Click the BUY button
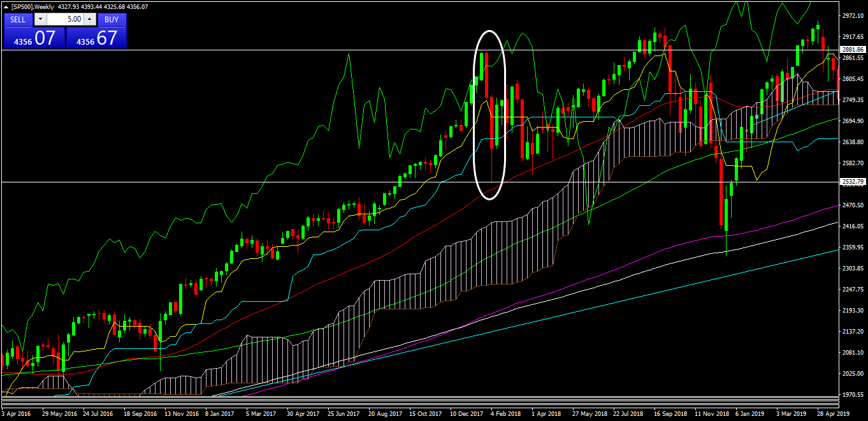Screen dimensions: 868x421 click(112, 19)
